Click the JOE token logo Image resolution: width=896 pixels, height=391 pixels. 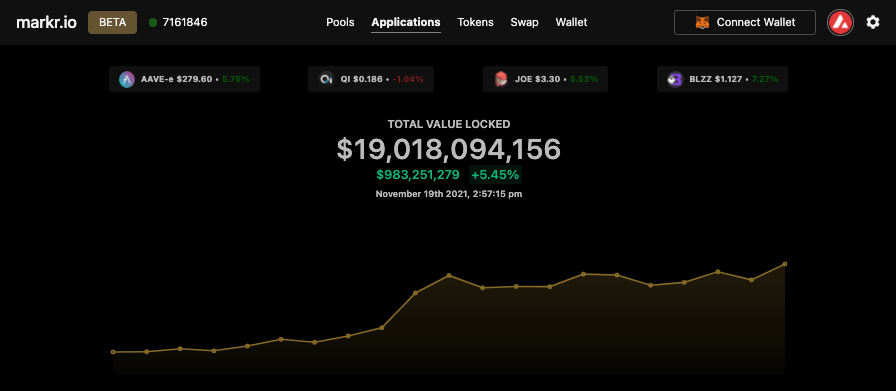[x=501, y=79]
